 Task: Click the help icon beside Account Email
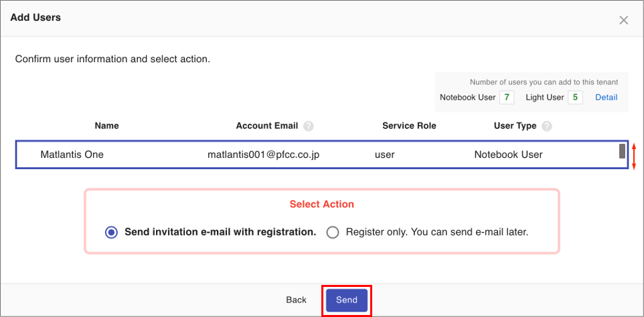[308, 126]
